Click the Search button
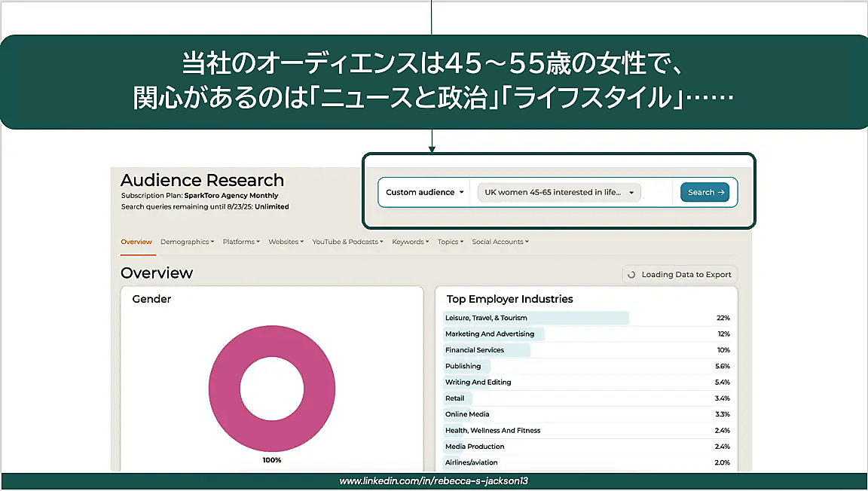Image resolution: width=868 pixels, height=491 pixels. (x=704, y=192)
